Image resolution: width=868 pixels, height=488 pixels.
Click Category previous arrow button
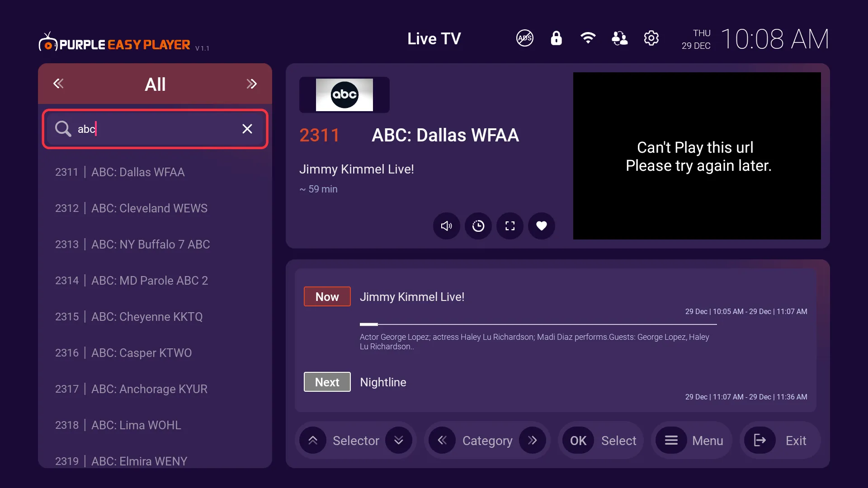[442, 441]
